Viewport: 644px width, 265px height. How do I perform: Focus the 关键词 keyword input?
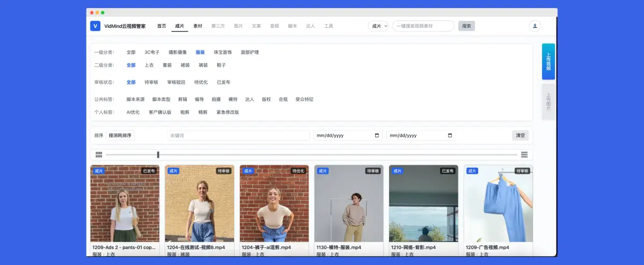click(x=238, y=135)
